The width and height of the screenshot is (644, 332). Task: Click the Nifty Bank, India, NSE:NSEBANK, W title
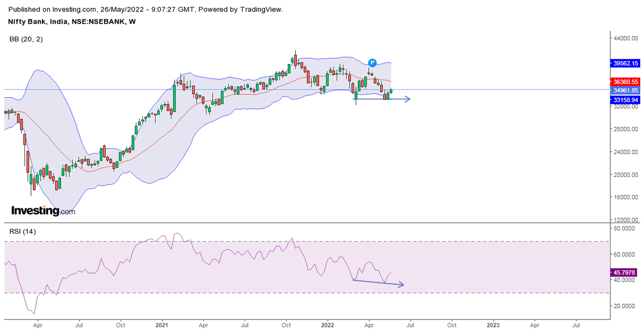[x=71, y=21]
